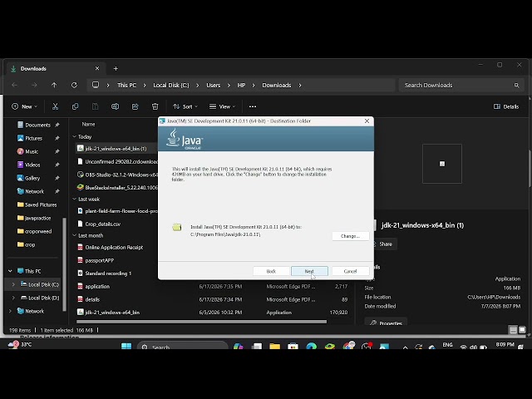532x399 pixels.
Task: Open Music in the sidebar
Action: tap(32, 151)
